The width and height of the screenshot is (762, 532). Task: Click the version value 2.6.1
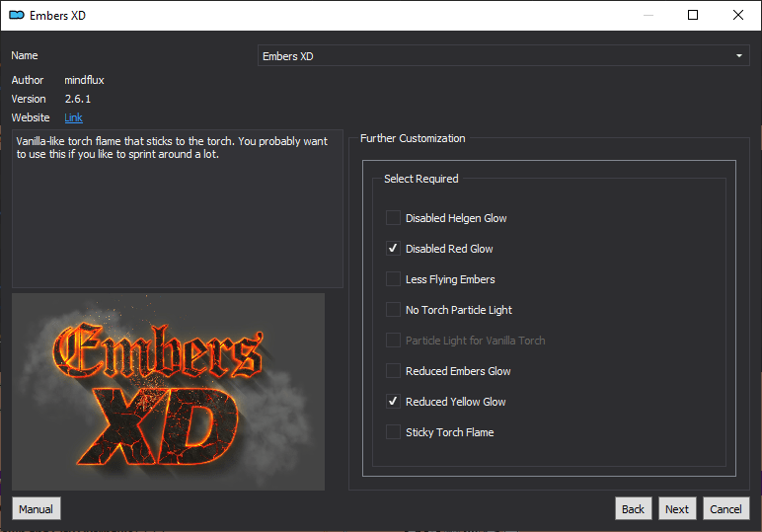click(78, 99)
